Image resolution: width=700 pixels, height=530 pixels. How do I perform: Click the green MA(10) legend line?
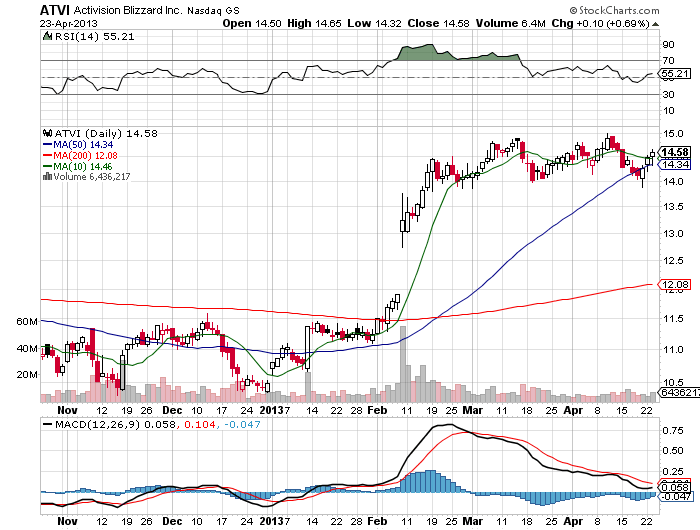point(47,167)
